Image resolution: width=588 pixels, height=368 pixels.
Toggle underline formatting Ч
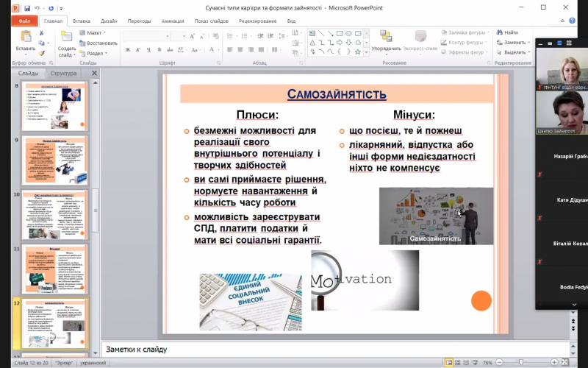[x=148, y=49]
